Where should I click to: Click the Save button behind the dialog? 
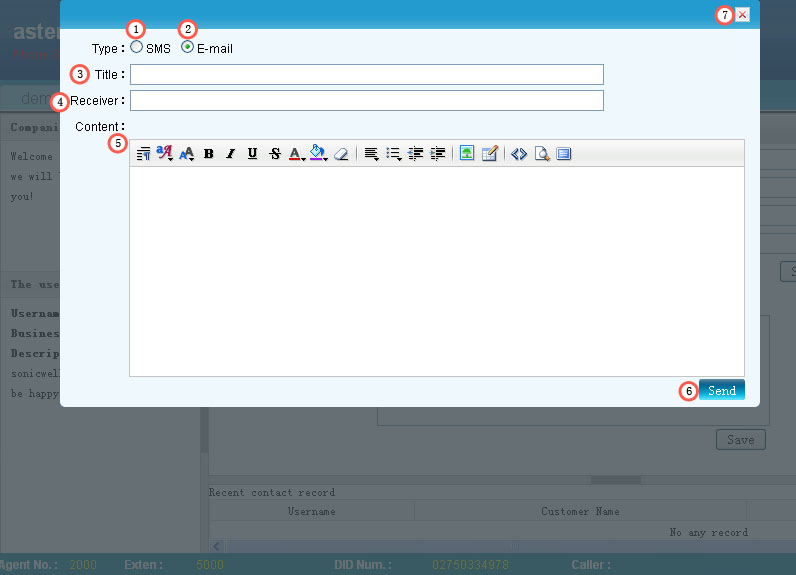tap(741, 439)
